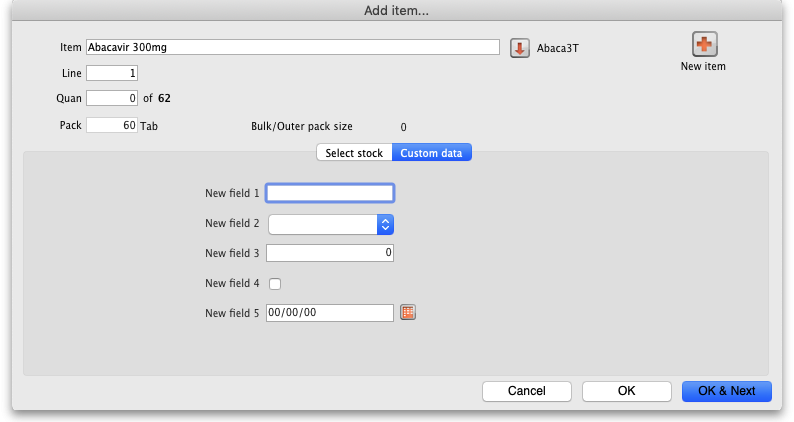Click inside the New field 1 text box
Screen dimensions: 794x422
coord(330,193)
